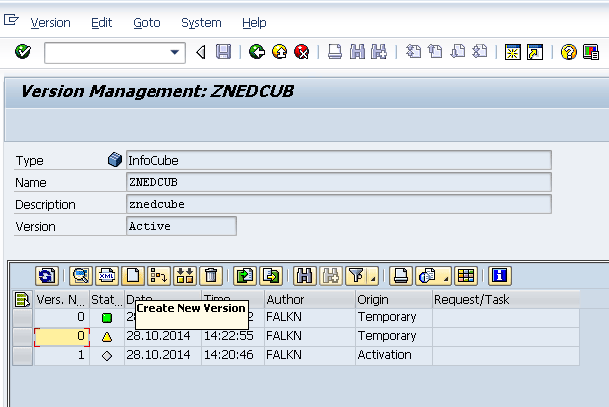Open the Version menu

[x=50, y=23]
